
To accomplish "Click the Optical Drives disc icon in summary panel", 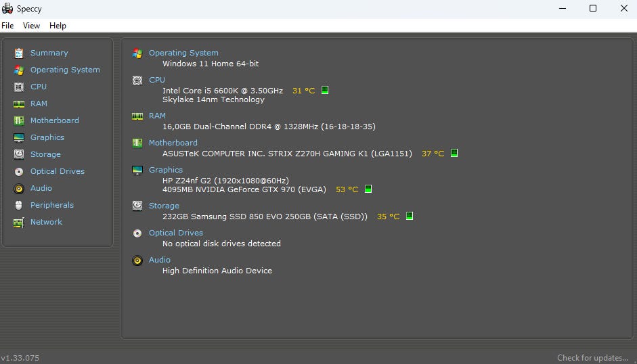I will click(137, 233).
